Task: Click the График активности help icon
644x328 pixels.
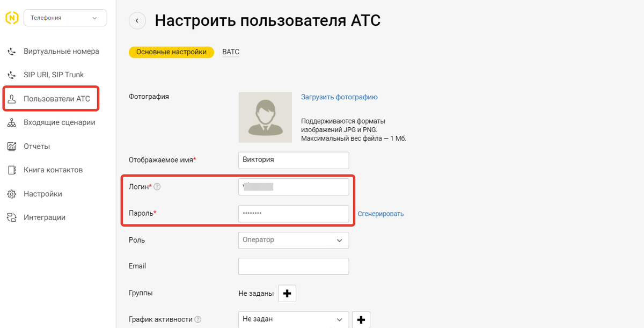Action: 198,319
